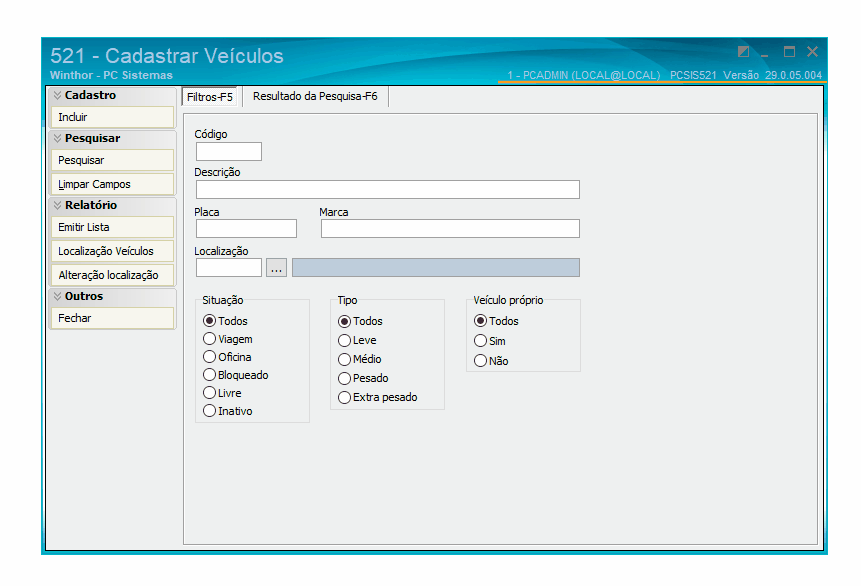This screenshot has height=586, width=861.
Task: Switch to the Filtros-F5 tab
Action: (209, 97)
